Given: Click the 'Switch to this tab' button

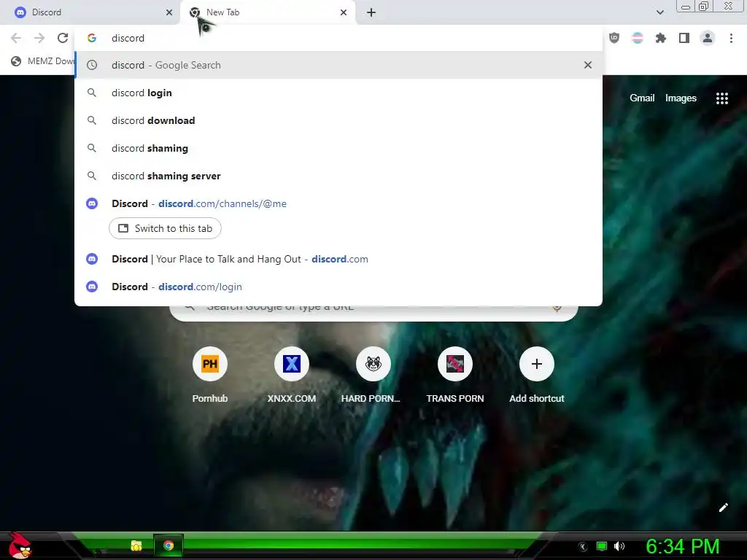Looking at the screenshot, I should point(165,228).
